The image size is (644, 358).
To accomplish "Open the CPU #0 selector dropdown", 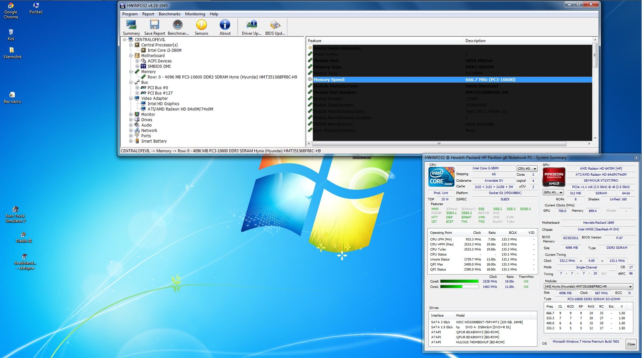I will pyautogui.click(x=527, y=169).
